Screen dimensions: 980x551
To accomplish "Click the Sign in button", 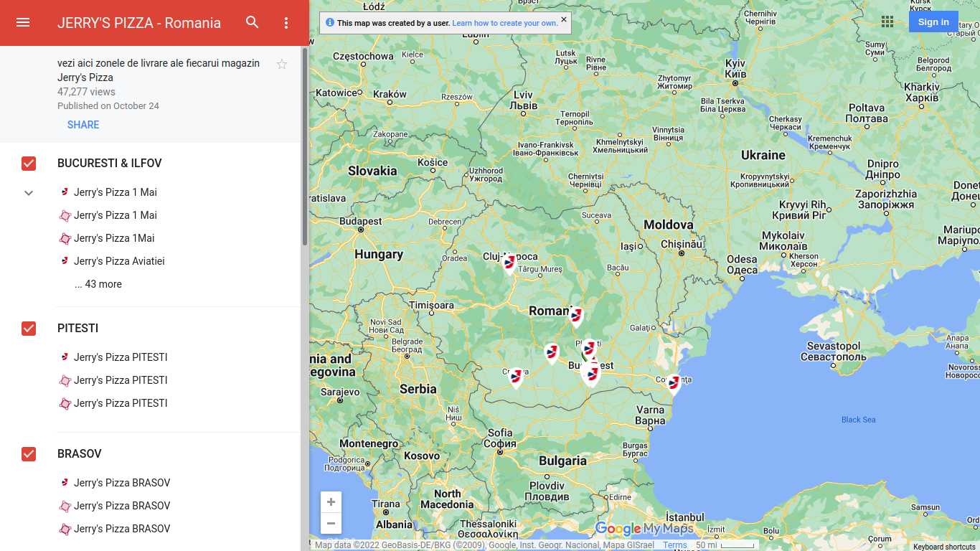I will point(933,22).
